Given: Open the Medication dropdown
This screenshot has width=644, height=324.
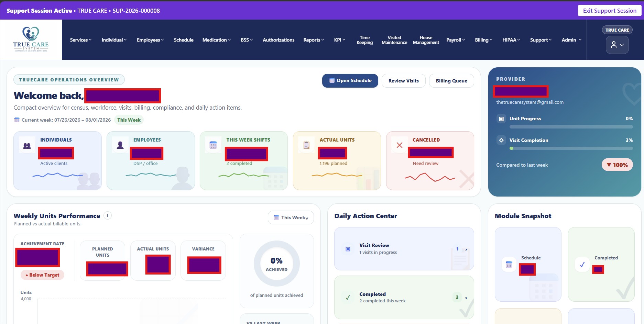Looking at the screenshot, I should (217, 40).
